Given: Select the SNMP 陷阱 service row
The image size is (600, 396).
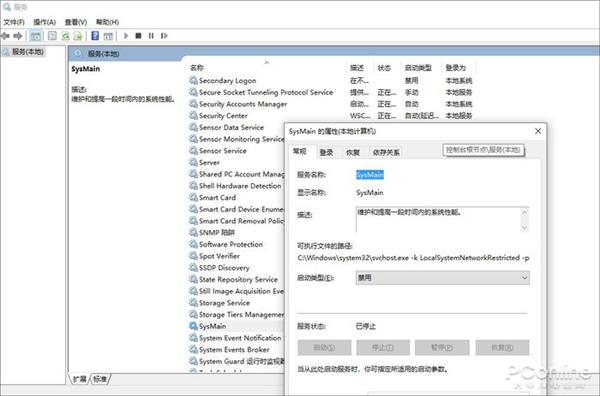Looking at the screenshot, I should (x=236, y=232).
